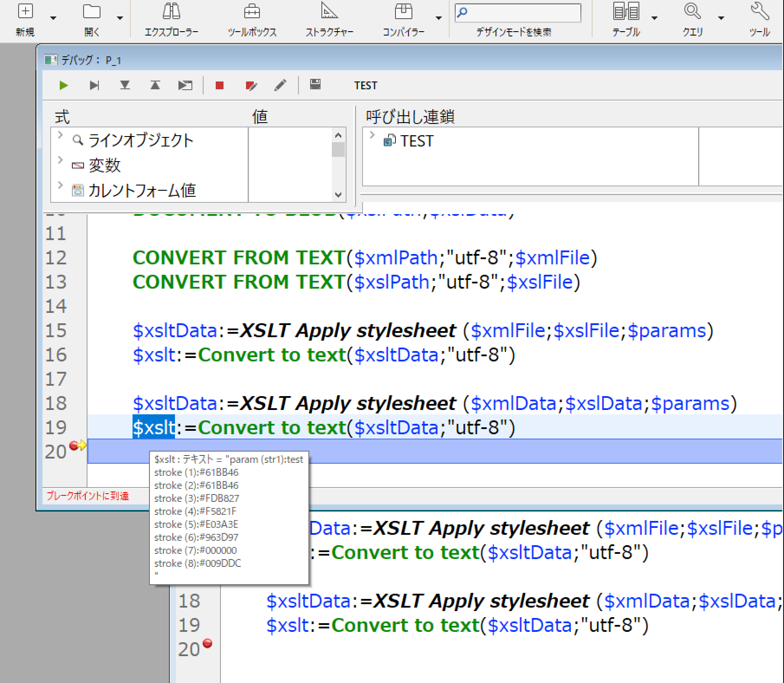Click the 開く (Open) button

[91, 17]
